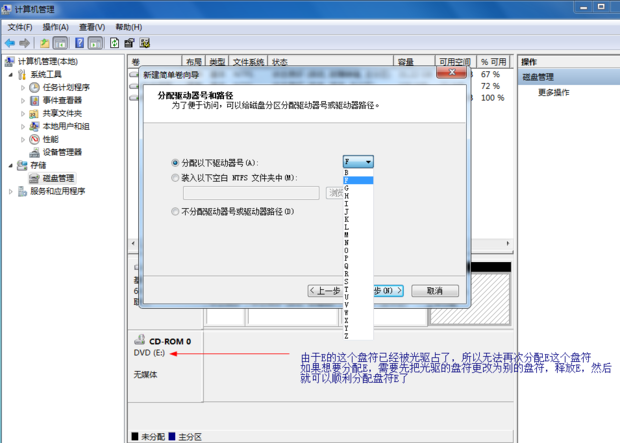Click the 可用空间 column header

tap(454, 62)
